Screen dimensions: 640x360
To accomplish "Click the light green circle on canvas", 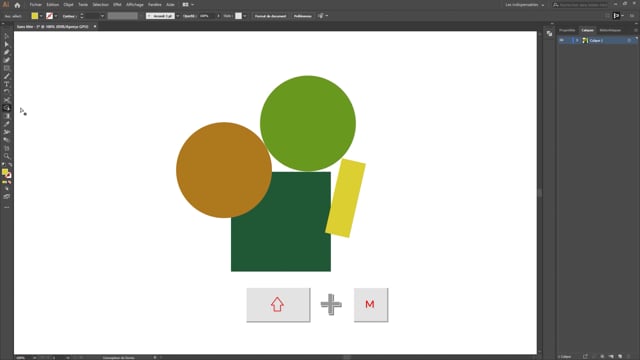I will (x=308, y=123).
